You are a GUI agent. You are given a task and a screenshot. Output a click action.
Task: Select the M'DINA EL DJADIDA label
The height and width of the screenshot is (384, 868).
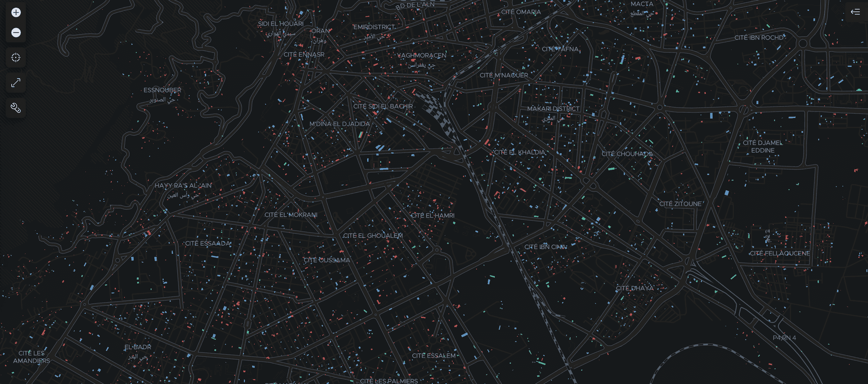coord(339,124)
